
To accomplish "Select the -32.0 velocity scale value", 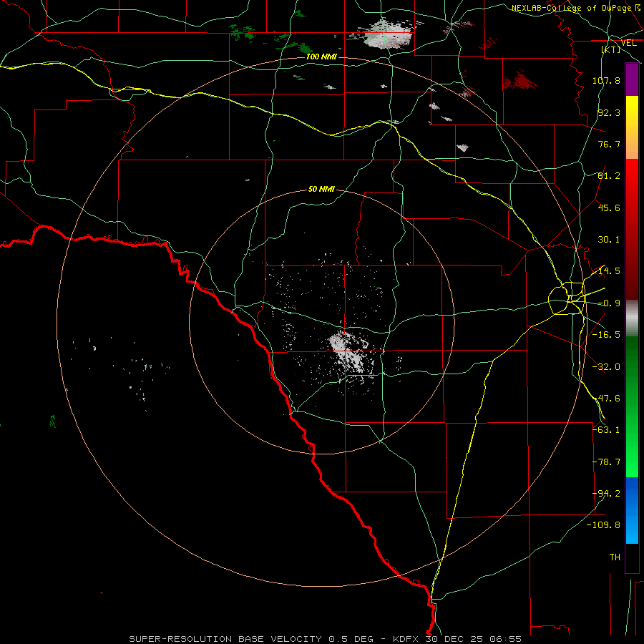I will click(x=606, y=367).
